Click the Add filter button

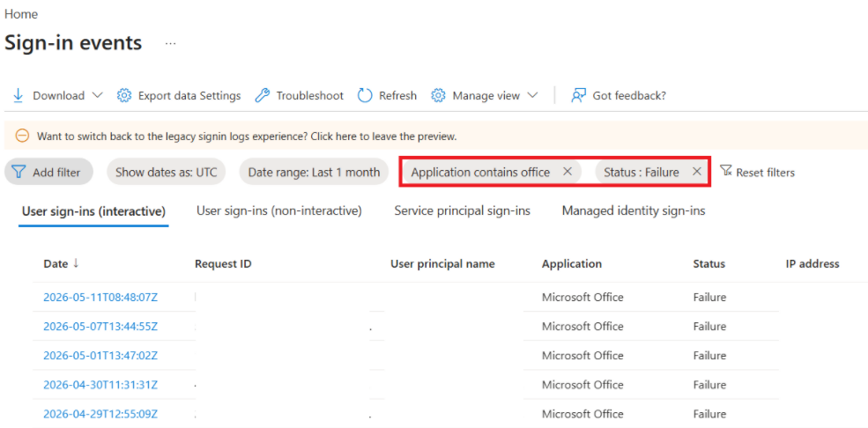coord(48,172)
